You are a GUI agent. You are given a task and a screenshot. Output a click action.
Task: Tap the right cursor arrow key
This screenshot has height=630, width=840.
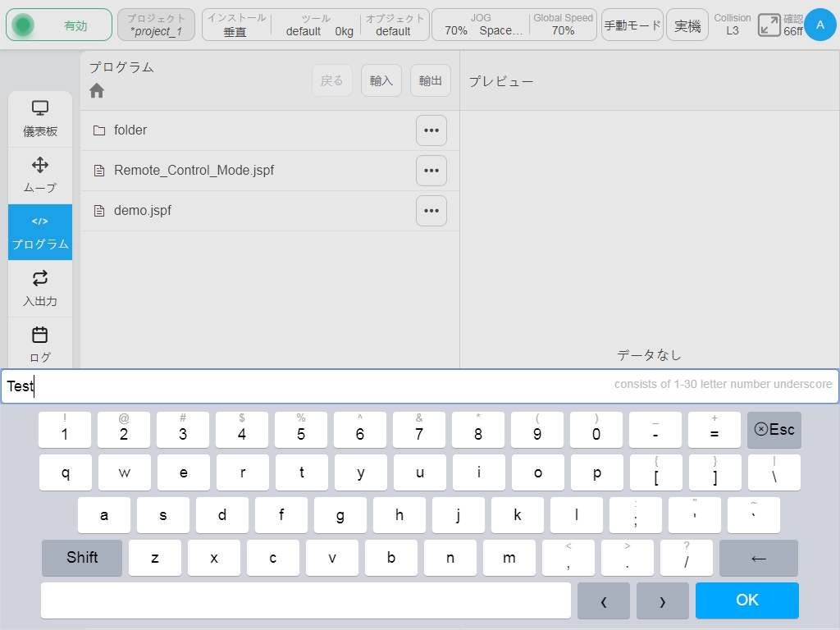pos(663,600)
